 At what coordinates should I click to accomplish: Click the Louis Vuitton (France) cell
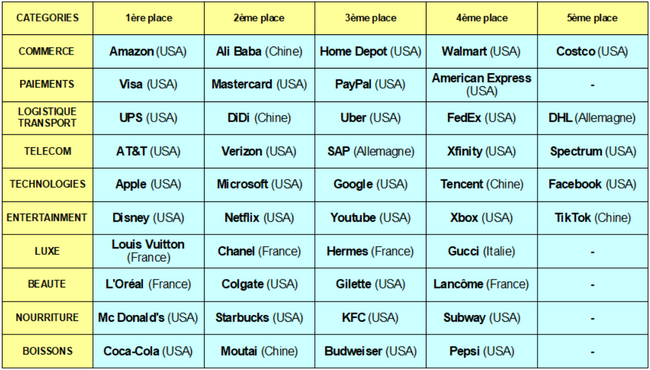tap(148, 251)
